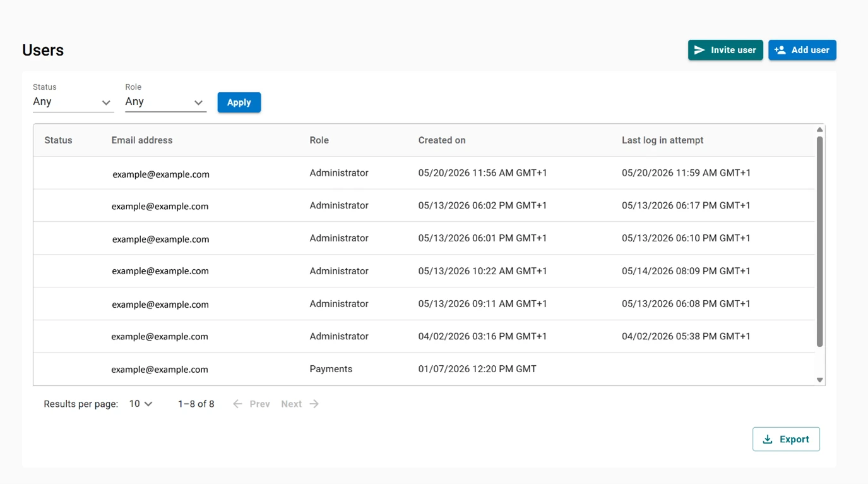Select email of the Payments role user
Viewport: 868px width, 484px height.
tap(160, 370)
